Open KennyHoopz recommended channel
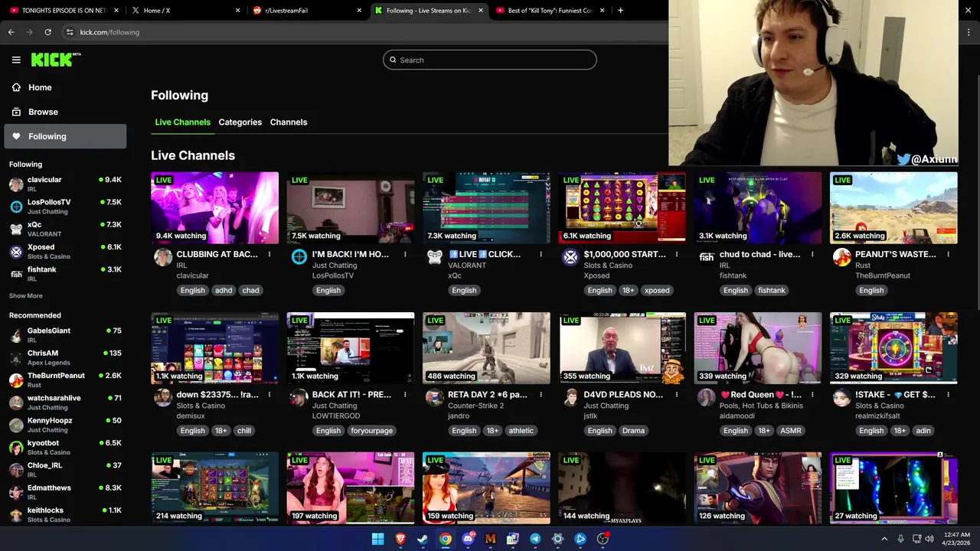The width and height of the screenshot is (980, 551). point(65,425)
